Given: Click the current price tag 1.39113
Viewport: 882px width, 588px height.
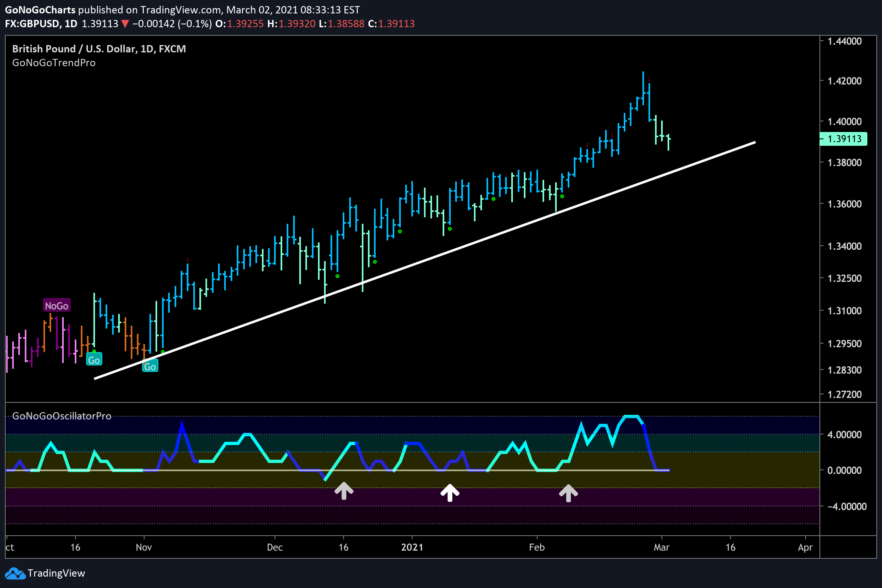Looking at the screenshot, I should [x=844, y=139].
